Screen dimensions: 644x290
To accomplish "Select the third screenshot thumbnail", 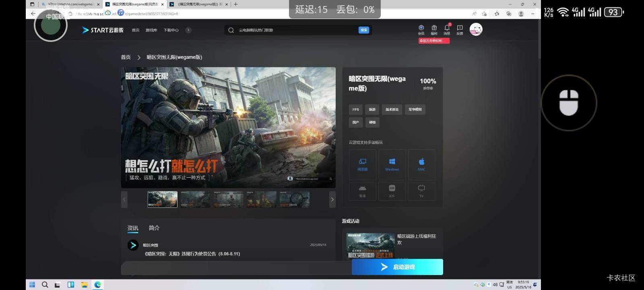I will pos(228,199).
